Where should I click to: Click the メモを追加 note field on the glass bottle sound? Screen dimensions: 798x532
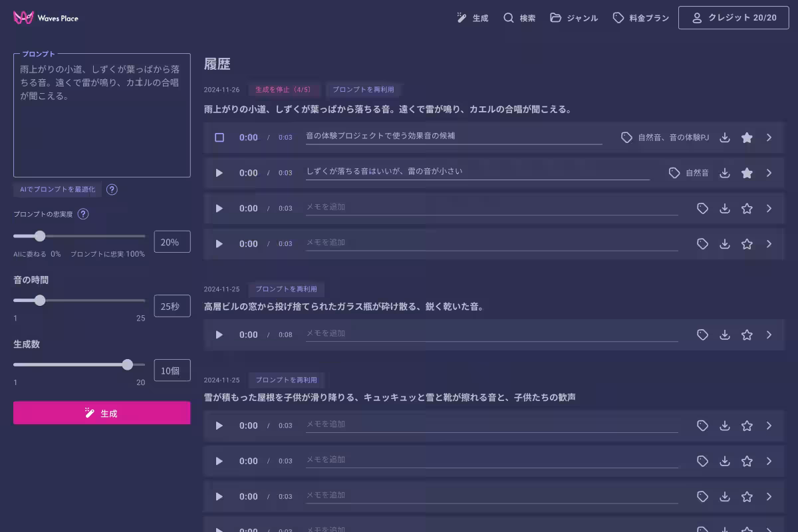[x=492, y=333]
